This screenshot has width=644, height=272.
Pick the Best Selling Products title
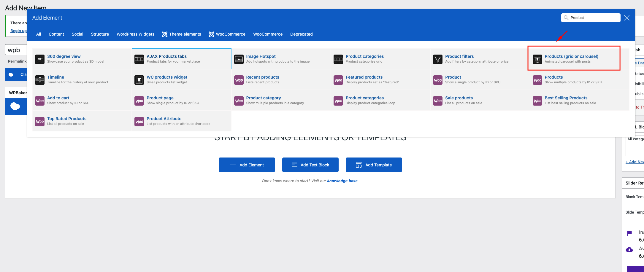tap(566, 98)
